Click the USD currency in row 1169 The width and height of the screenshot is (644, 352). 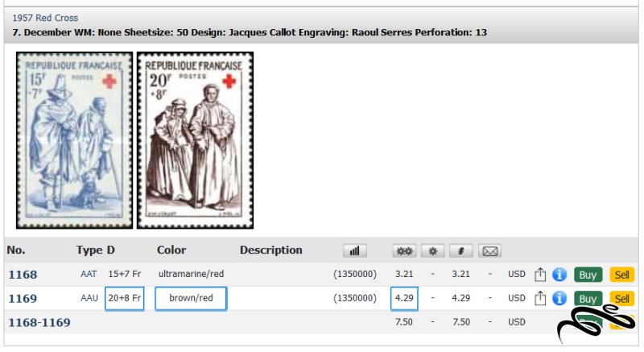[x=517, y=298]
